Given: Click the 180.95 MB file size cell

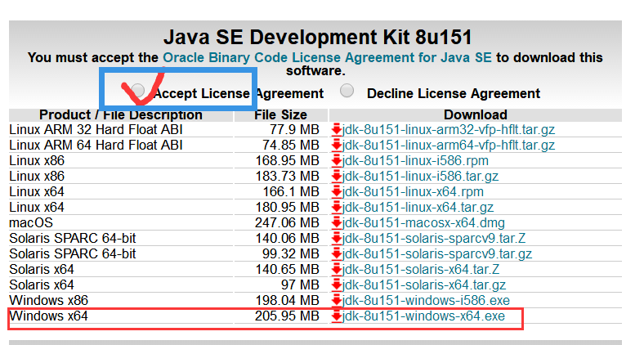Looking at the screenshot, I should coord(288,208).
